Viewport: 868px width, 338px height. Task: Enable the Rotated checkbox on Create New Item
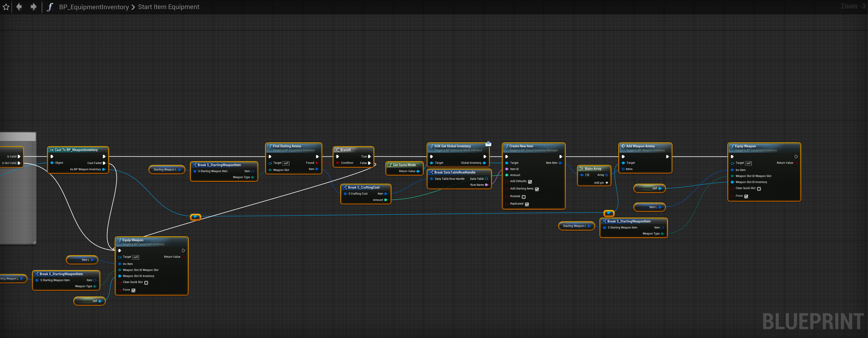[x=524, y=197]
